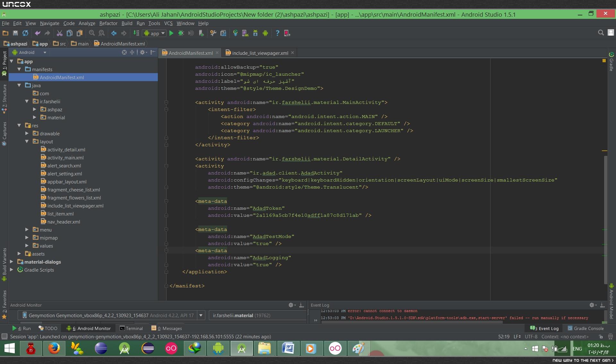This screenshot has height=364, width=616.
Task: Click the Paste toolbar icon
Action: pos(79,33)
